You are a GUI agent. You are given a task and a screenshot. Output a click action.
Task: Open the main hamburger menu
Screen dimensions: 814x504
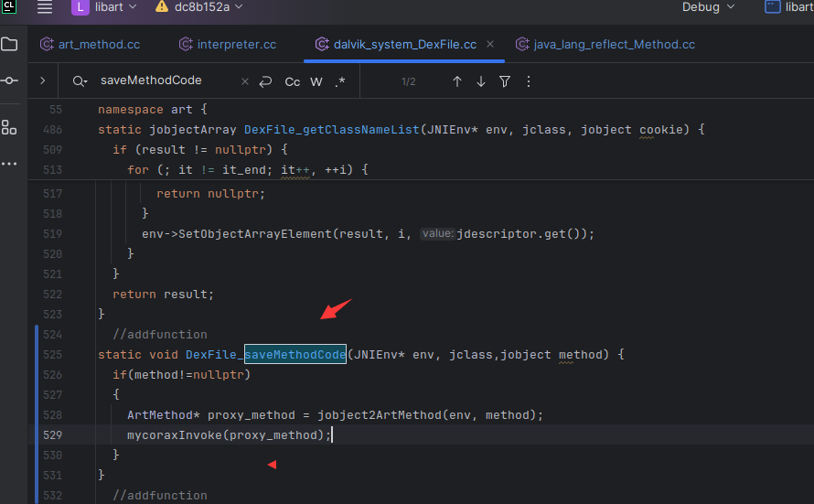(x=45, y=7)
